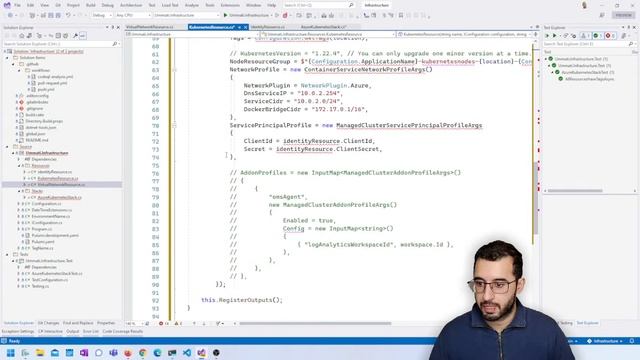Collapse the Source folder
The width and height of the screenshot is (640, 360).
pyautogui.click(x=7, y=147)
